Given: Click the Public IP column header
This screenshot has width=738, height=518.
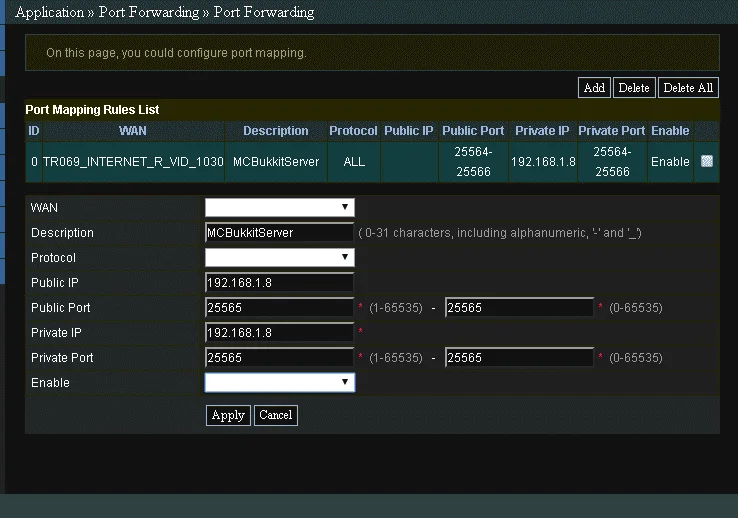Looking at the screenshot, I should (409, 131).
